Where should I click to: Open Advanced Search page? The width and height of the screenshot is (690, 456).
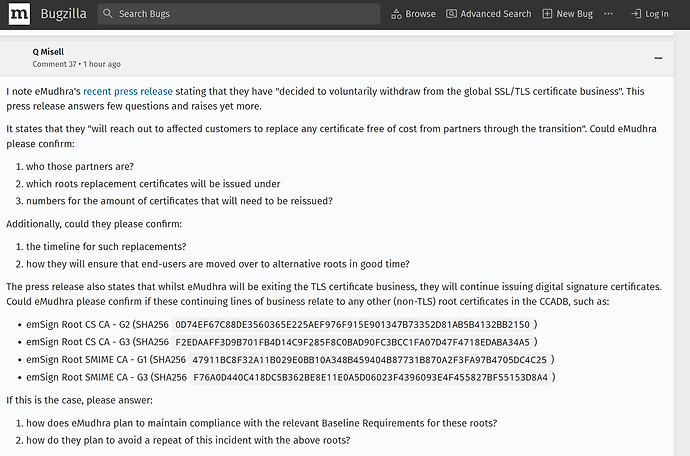(488, 14)
